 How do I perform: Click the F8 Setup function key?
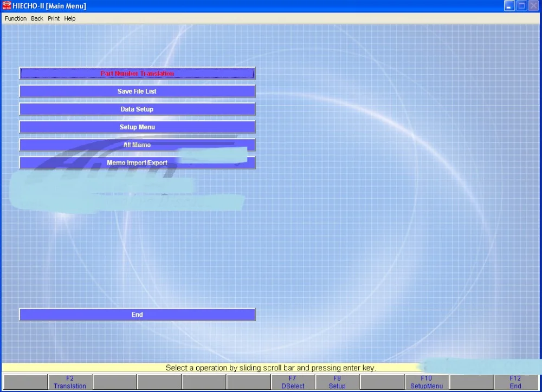tap(337, 382)
